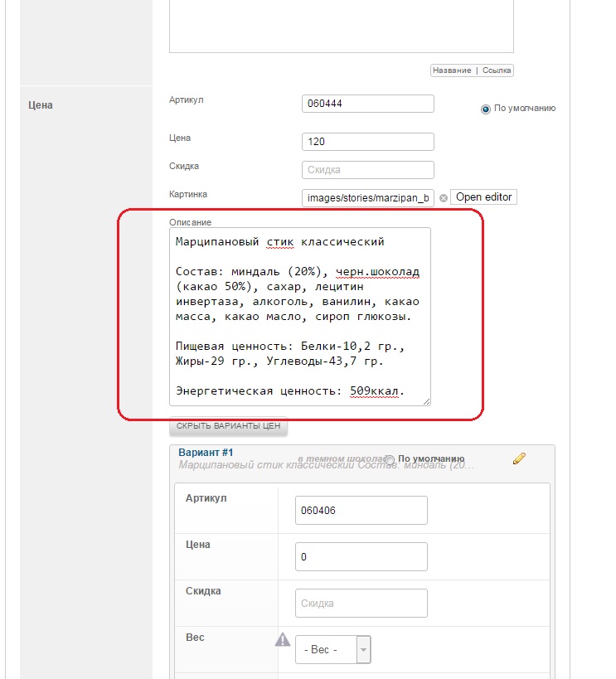Grab the resize handle of the Описание textarea
The width and height of the screenshot is (616, 679).
click(x=426, y=400)
